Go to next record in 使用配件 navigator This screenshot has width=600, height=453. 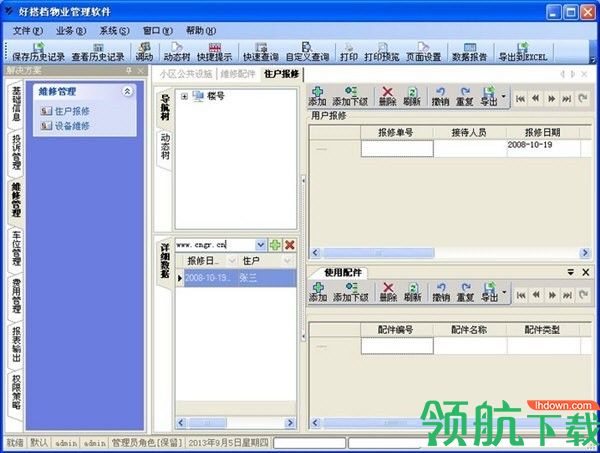tap(552, 295)
